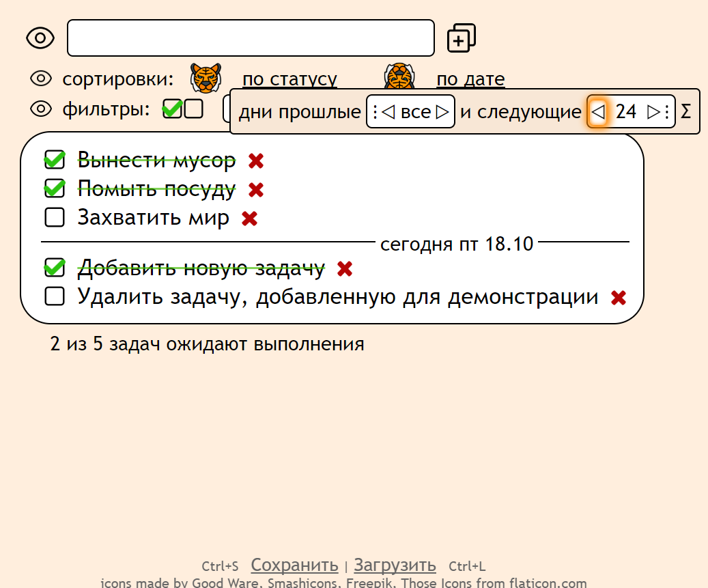Sort tasks по дате

pos(470,79)
